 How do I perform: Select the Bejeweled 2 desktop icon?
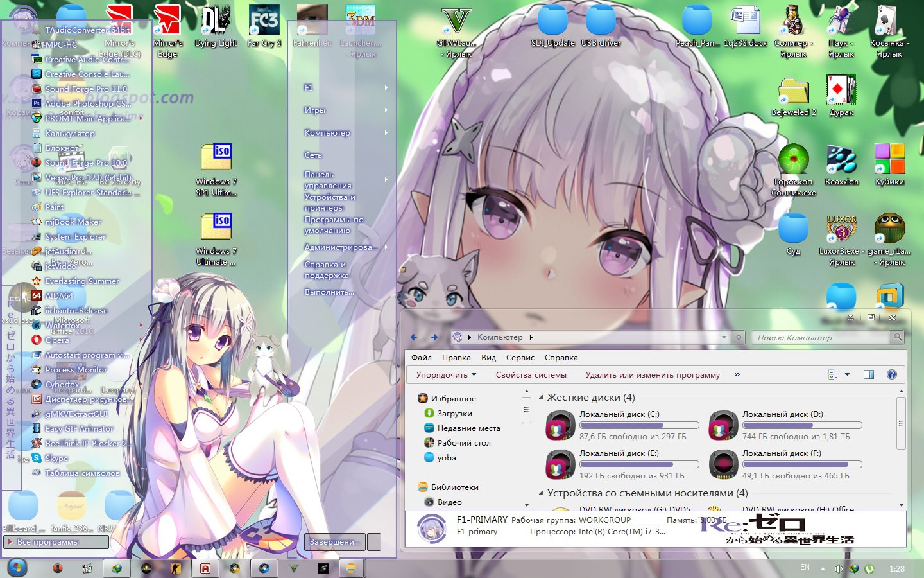pyautogui.click(x=794, y=96)
